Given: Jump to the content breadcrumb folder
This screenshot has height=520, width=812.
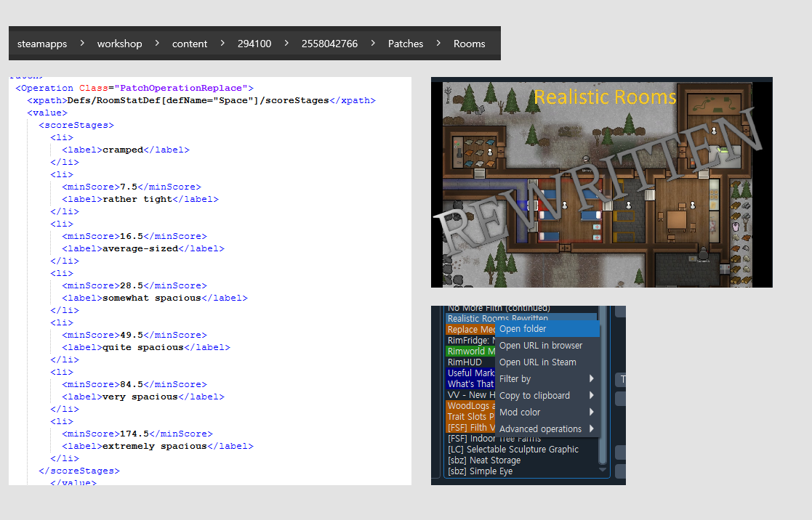Looking at the screenshot, I should [190, 44].
